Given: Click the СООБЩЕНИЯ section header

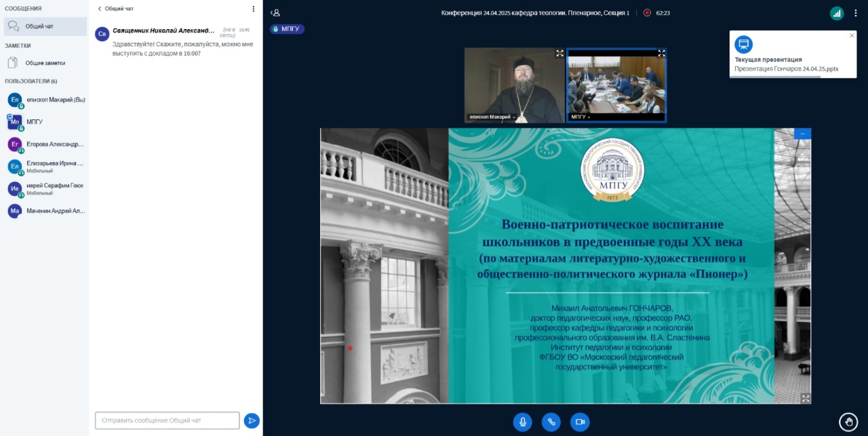Looking at the screenshot, I should tap(23, 8).
